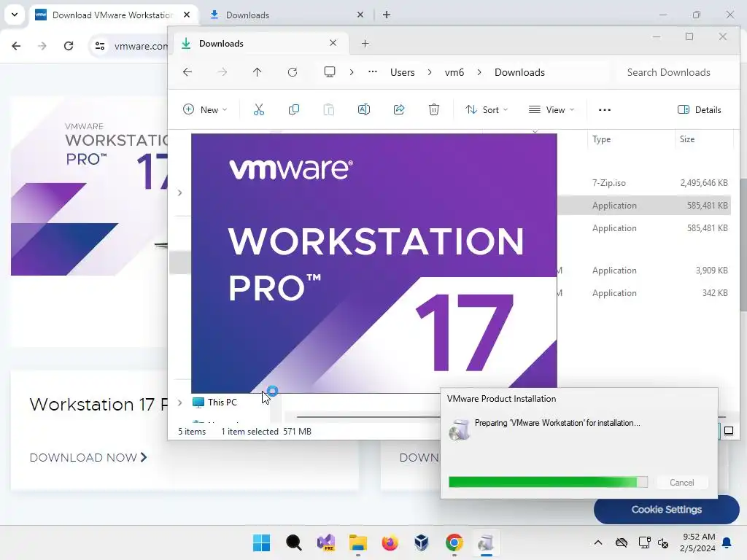Click the Share icon in Explorer toolbar
747x560 pixels.
[399, 110]
